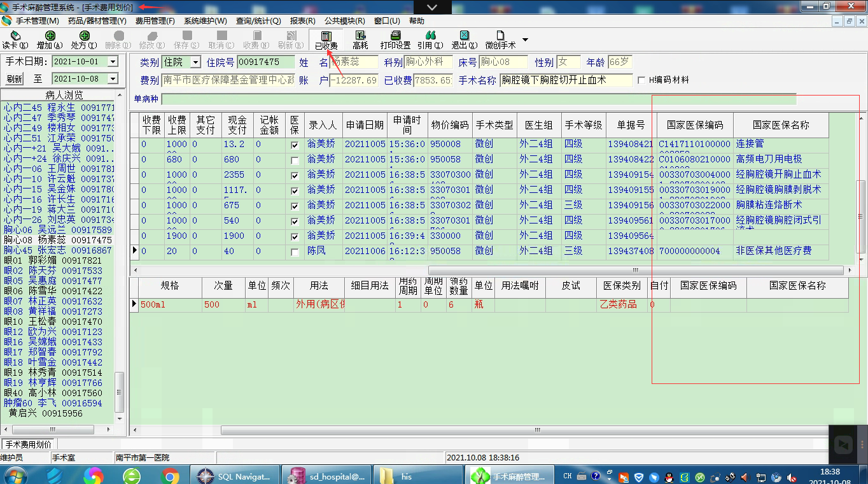Select the 手术费用划价 bottom tab
Viewport: 868px width, 484px height.
coord(29,444)
